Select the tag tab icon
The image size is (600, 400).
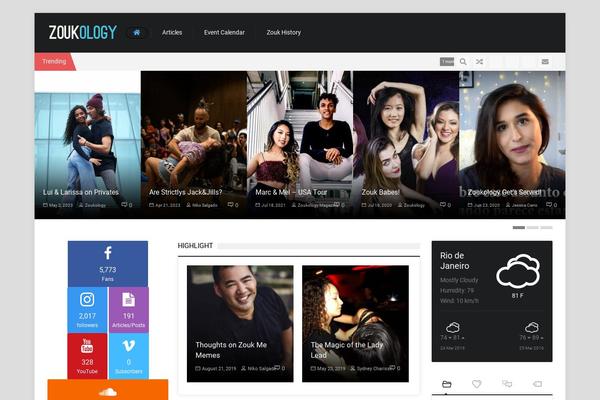pyautogui.click(x=537, y=384)
